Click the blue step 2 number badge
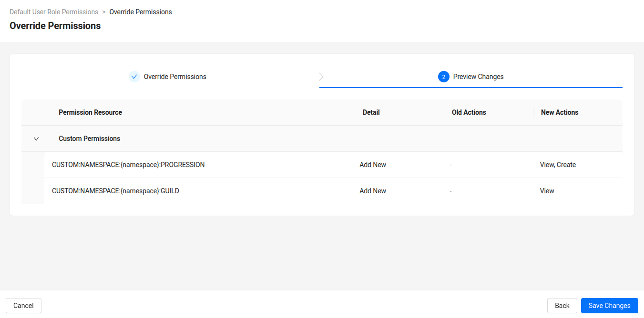Image resolution: width=644 pixels, height=318 pixels. click(x=444, y=76)
